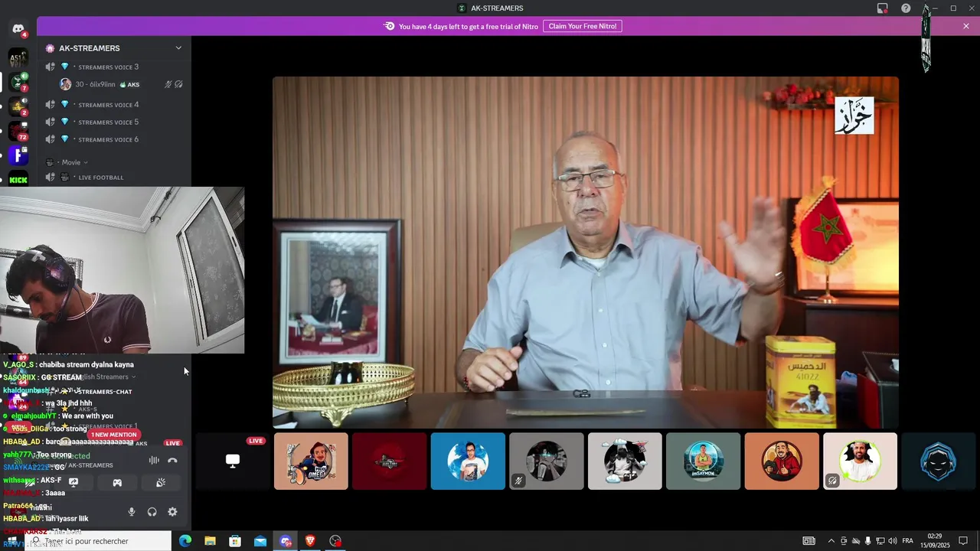Screen dimensions: 980x551
Task: Start an activity with controller icon
Action: coord(117,482)
